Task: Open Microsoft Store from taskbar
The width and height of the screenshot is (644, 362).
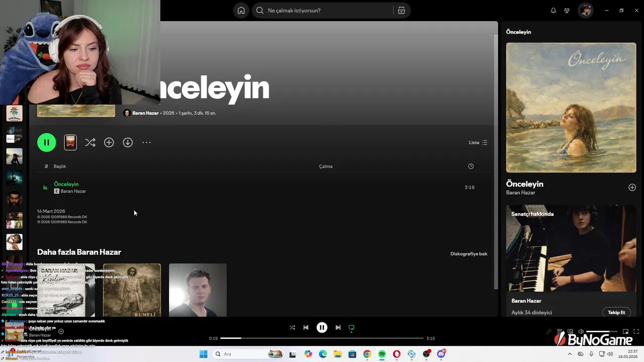Action: [x=352, y=354]
